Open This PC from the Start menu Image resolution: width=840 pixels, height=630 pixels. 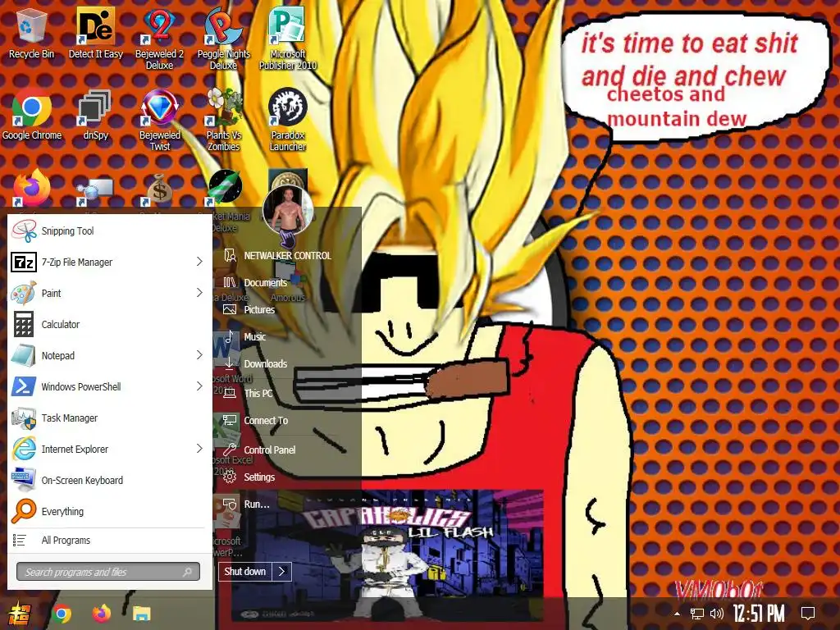(x=258, y=393)
